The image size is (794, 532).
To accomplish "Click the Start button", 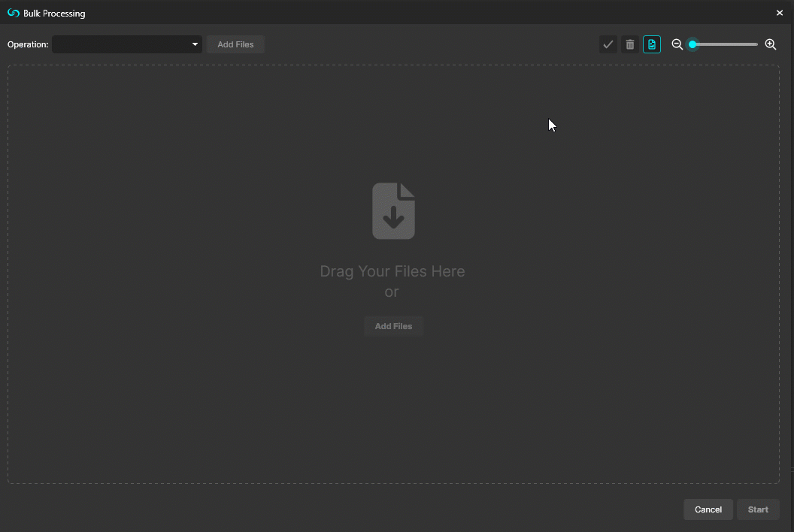I will click(x=758, y=509).
